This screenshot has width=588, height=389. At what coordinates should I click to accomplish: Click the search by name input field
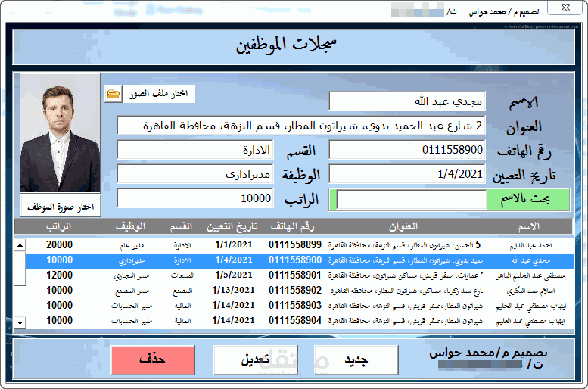point(412,200)
